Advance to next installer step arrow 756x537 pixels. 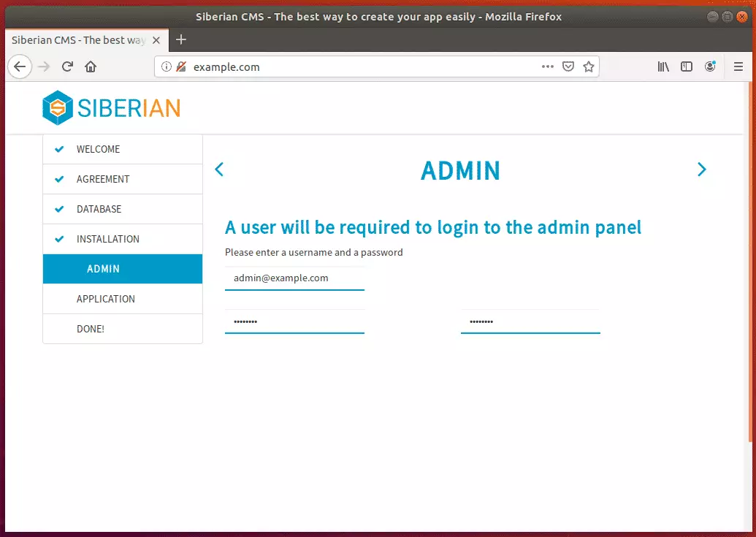702,170
